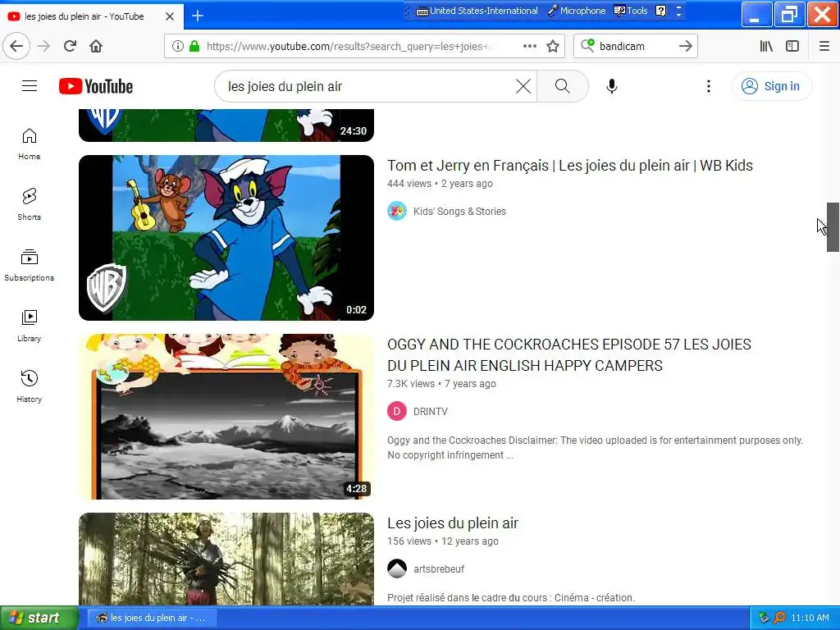Open United States-International keyboard language bar
This screenshot has width=840, height=630.
(477, 11)
